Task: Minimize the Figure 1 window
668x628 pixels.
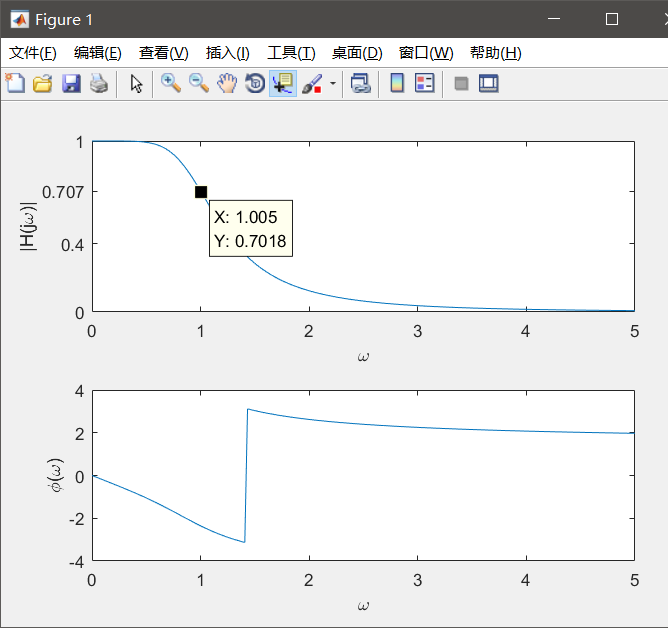Action: tap(554, 19)
